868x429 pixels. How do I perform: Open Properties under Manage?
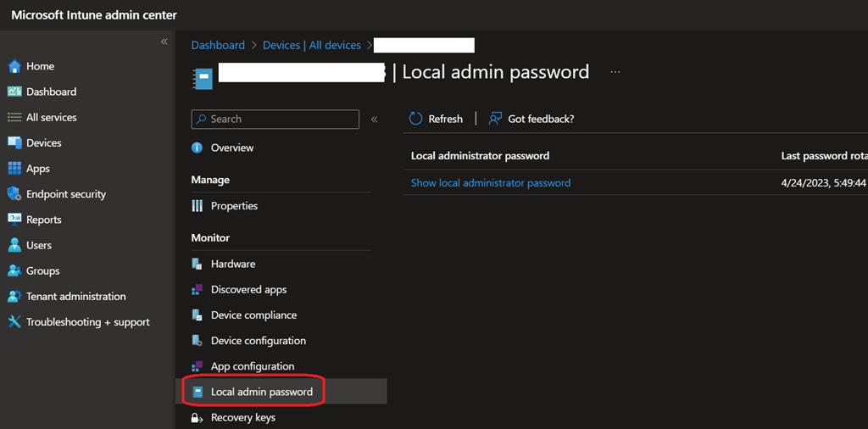point(234,206)
